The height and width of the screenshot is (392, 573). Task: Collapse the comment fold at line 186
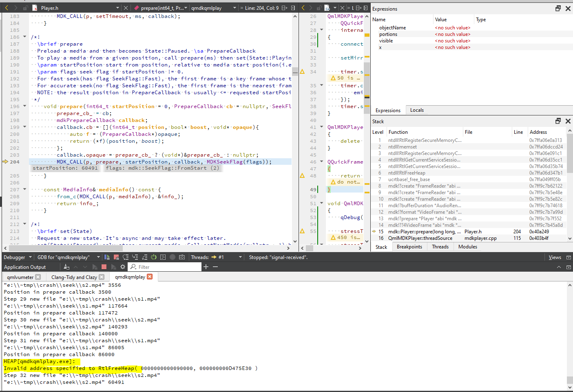point(24,37)
